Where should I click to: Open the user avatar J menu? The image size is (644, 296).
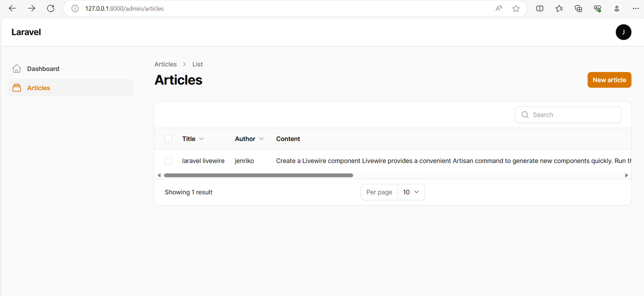click(x=623, y=32)
